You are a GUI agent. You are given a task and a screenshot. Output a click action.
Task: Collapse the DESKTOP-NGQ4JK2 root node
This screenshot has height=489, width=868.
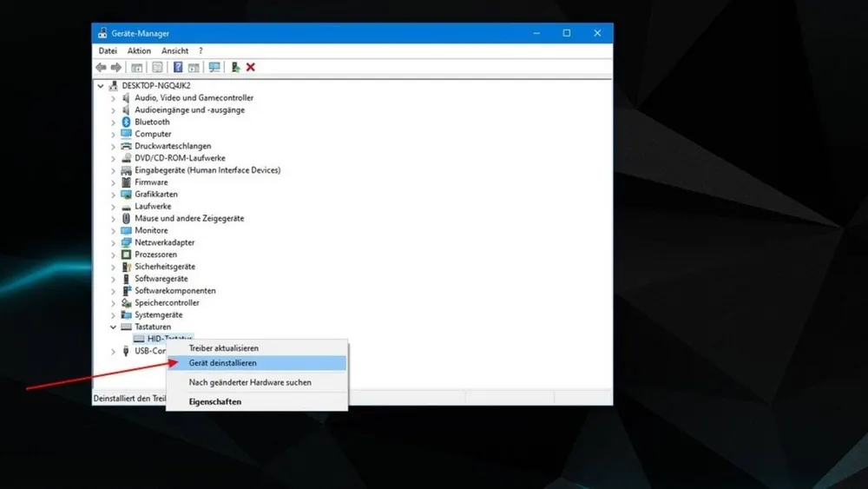pos(100,86)
